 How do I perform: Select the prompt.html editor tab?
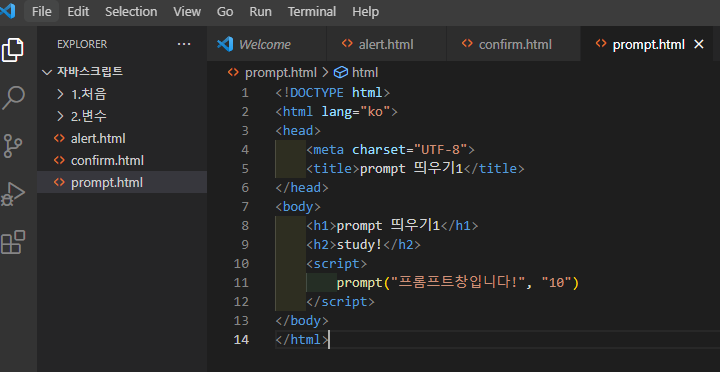click(x=648, y=44)
